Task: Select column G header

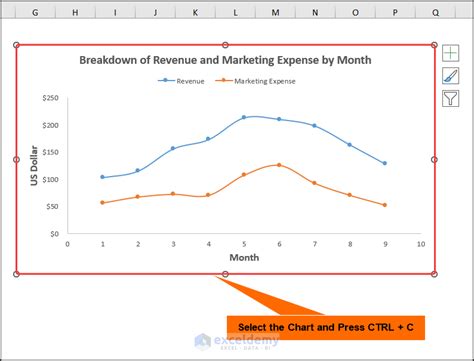Action: [x=35, y=12]
